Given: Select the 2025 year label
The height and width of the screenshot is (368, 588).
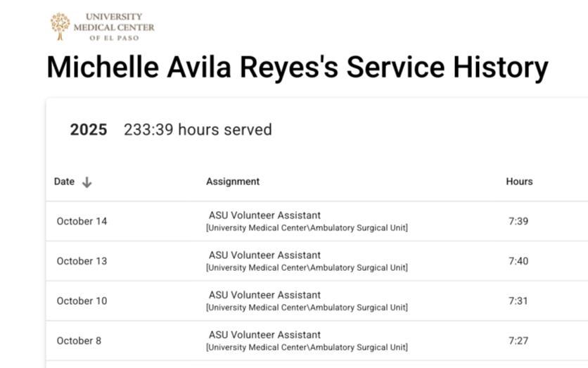Looking at the screenshot, I should point(89,129).
